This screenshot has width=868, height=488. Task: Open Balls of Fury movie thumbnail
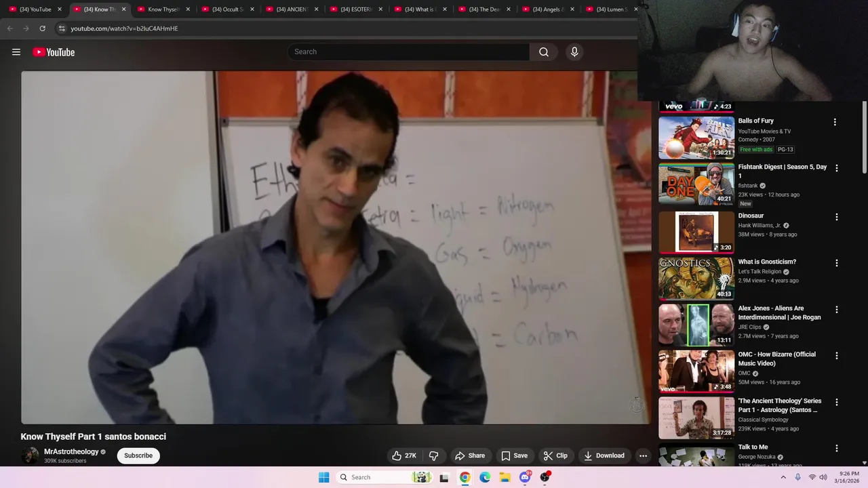click(696, 138)
